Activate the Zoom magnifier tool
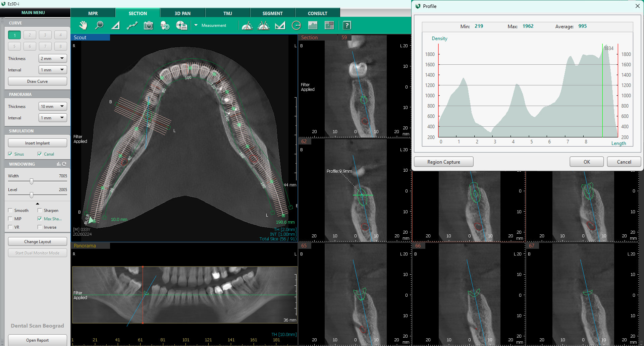Screen dimensions: 644x346 (99, 25)
